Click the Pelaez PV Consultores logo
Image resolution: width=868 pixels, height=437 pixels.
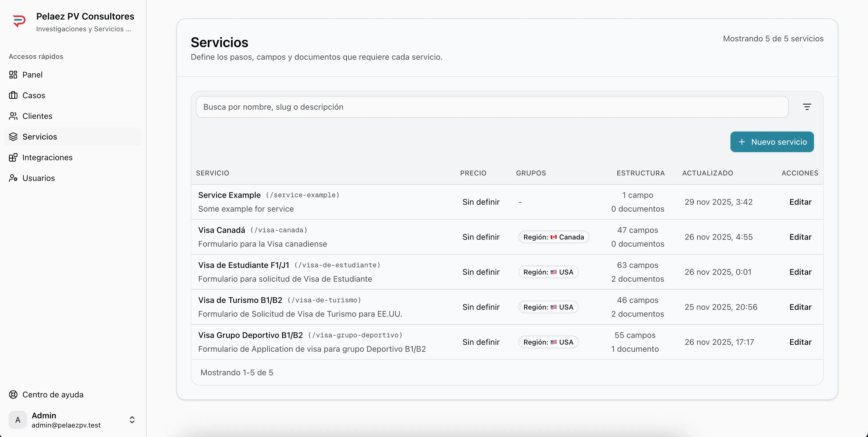click(x=19, y=21)
